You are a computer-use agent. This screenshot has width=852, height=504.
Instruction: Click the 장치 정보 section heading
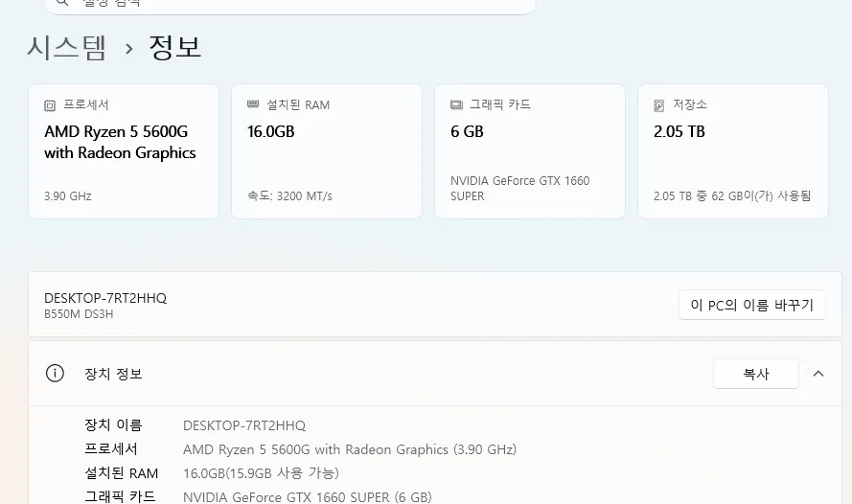pyautogui.click(x=113, y=374)
